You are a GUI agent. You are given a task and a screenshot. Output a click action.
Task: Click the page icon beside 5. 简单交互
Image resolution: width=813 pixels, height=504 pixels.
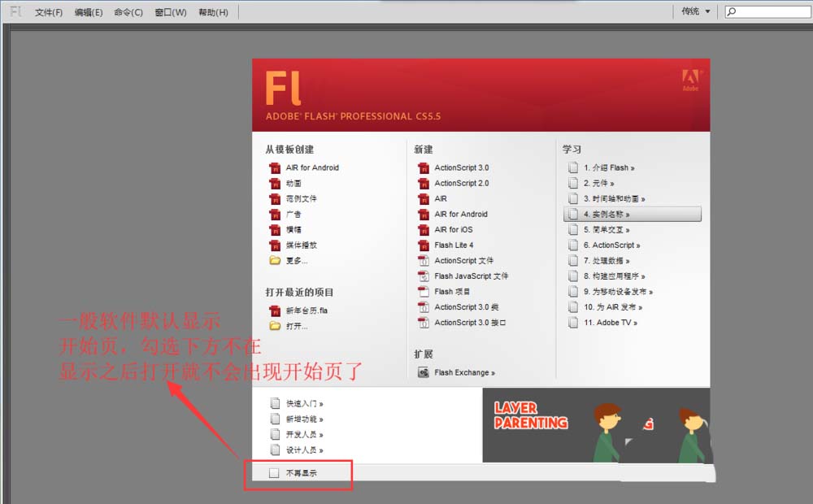click(x=573, y=230)
